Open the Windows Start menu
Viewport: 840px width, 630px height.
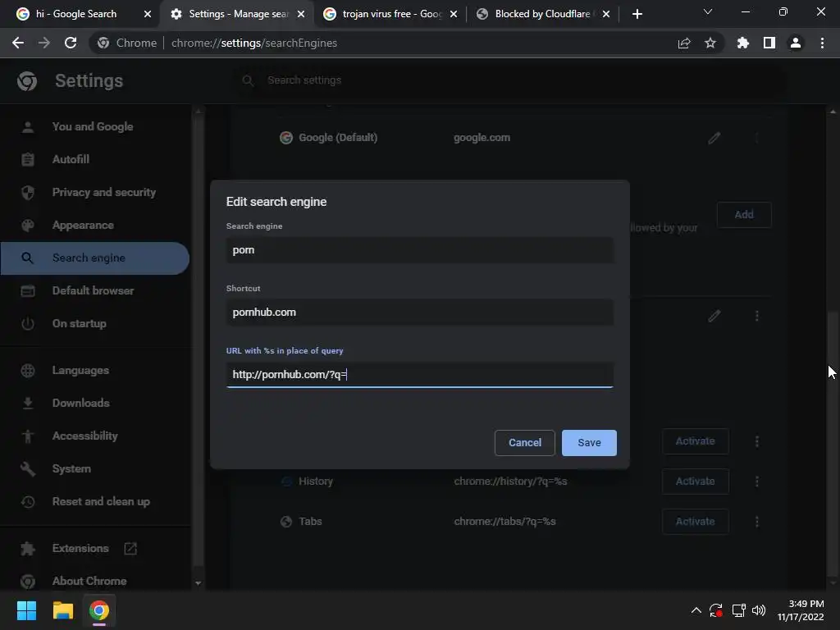click(x=26, y=610)
